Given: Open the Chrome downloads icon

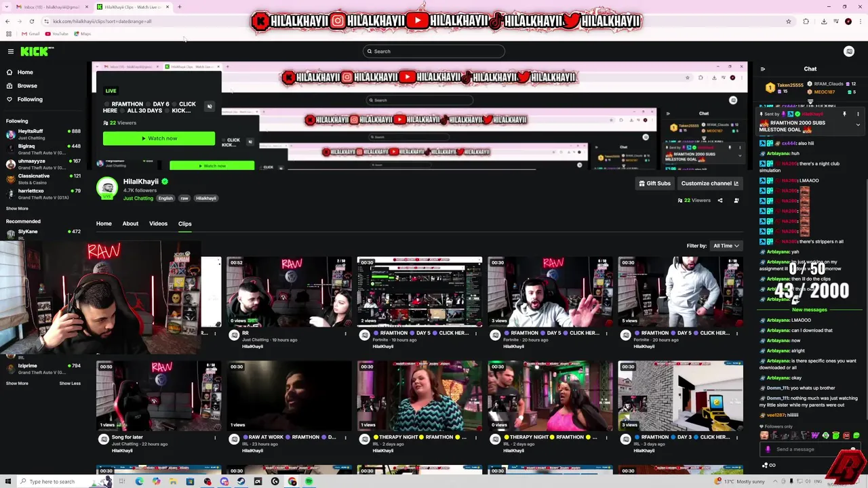Looking at the screenshot, I should click(x=824, y=21).
